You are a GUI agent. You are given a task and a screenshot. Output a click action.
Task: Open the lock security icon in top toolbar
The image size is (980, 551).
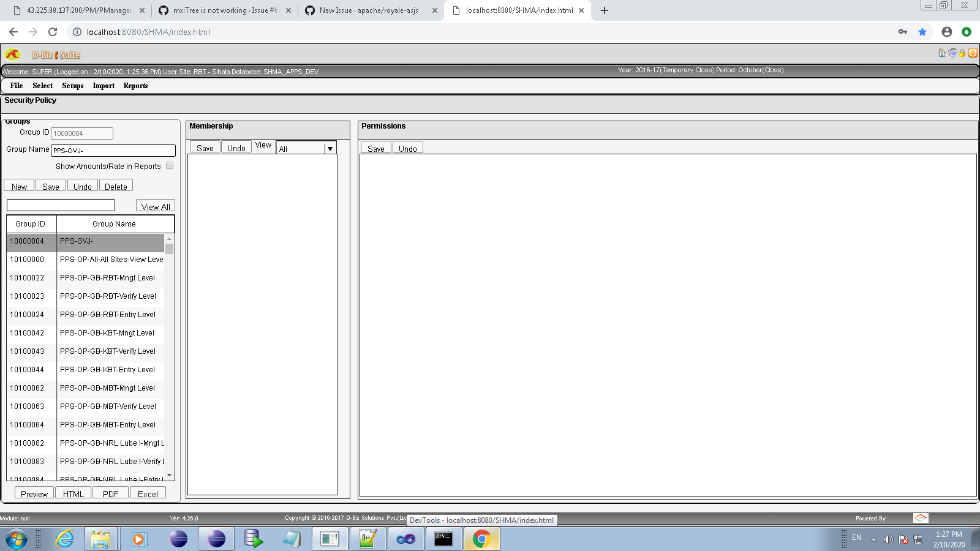coord(962,53)
